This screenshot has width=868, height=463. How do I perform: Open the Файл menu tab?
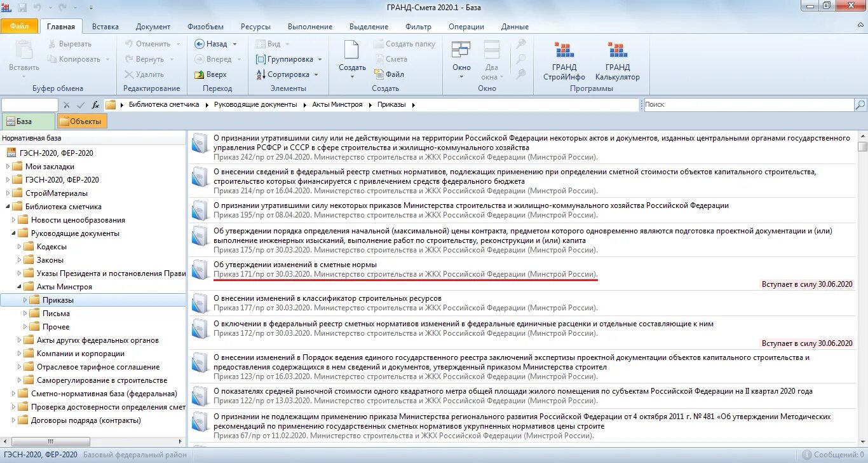19,27
